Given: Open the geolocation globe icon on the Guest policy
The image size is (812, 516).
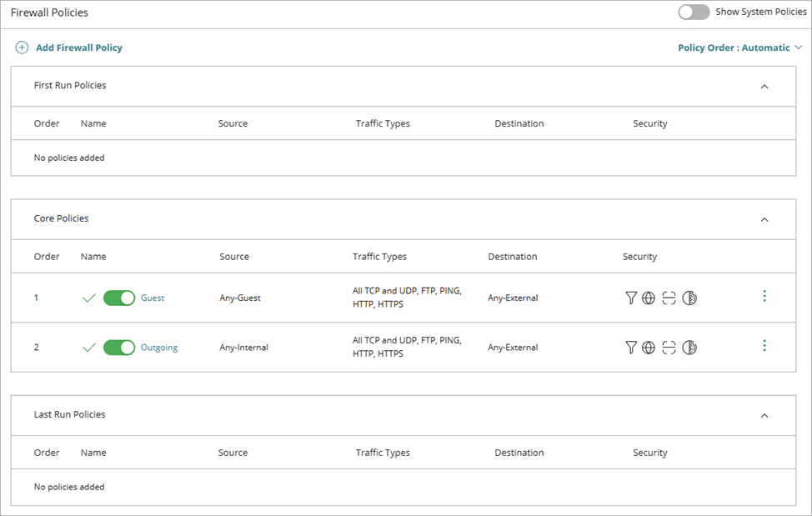Looking at the screenshot, I should click(x=649, y=298).
